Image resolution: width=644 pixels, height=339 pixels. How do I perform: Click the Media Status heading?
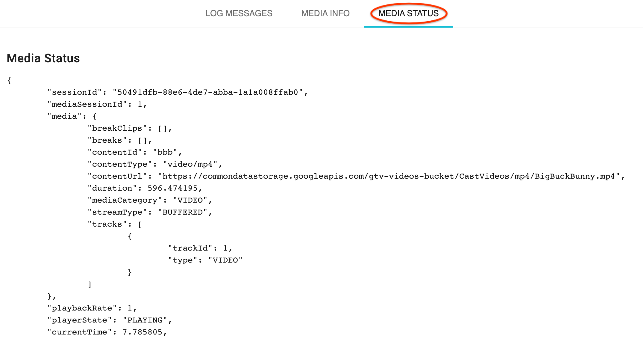(x=43, y=58)
